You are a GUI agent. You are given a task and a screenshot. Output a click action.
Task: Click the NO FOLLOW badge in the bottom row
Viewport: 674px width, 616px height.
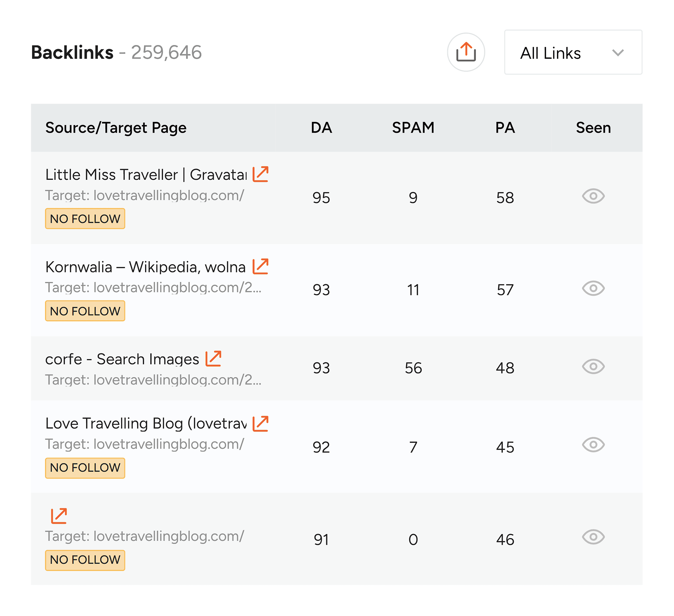[x=85, y=560]
